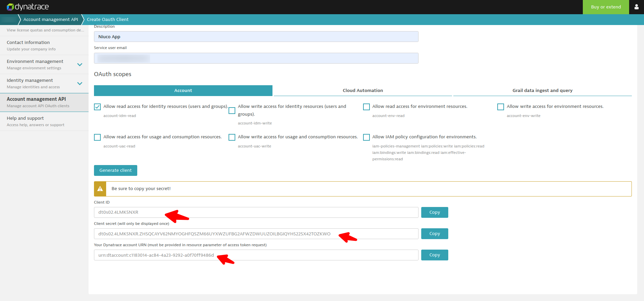Click the Client ID text field
Viewport: 644px width, 301px height.
click(x=256, y=212)
